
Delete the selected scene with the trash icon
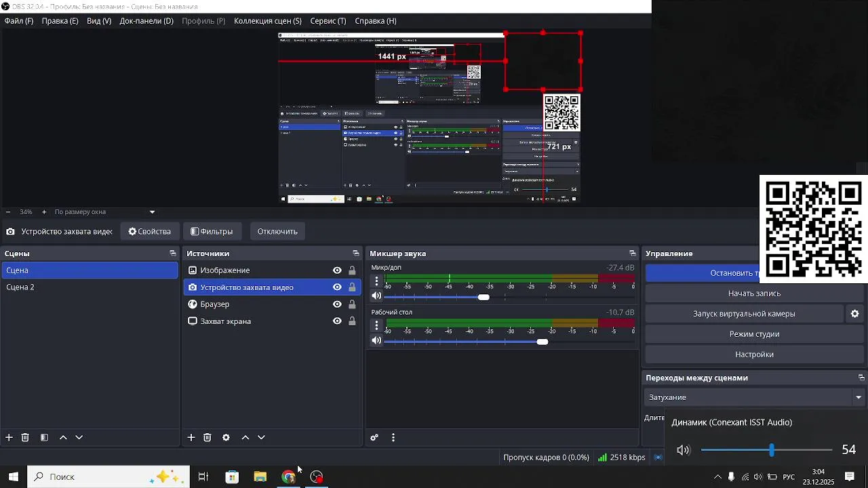[x=25, y=438]
